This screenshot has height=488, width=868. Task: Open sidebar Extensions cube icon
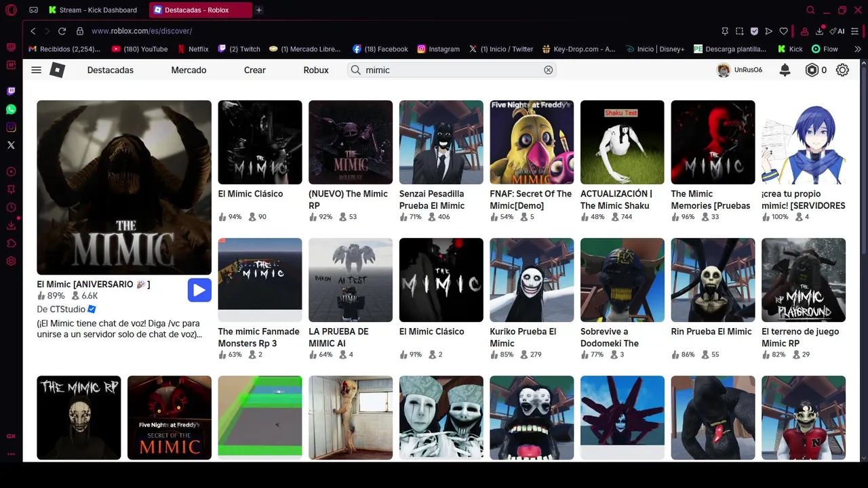pyautogui.click(x=11, y=243)
